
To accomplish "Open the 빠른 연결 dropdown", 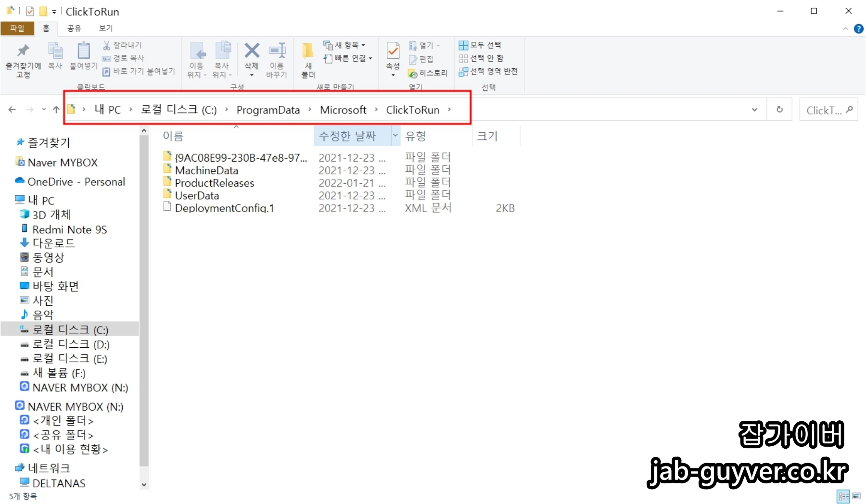I will point(369,58).
